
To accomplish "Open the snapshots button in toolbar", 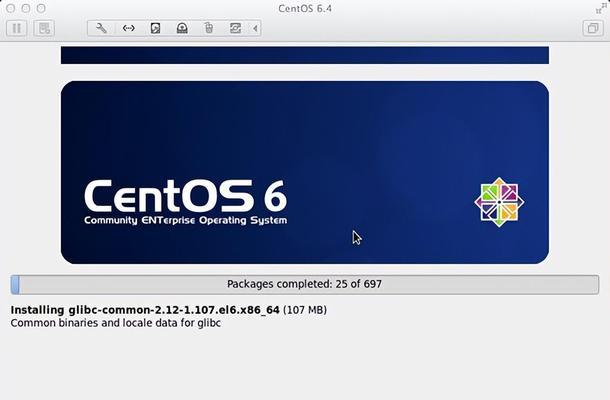I will click(x=44, y=28).
